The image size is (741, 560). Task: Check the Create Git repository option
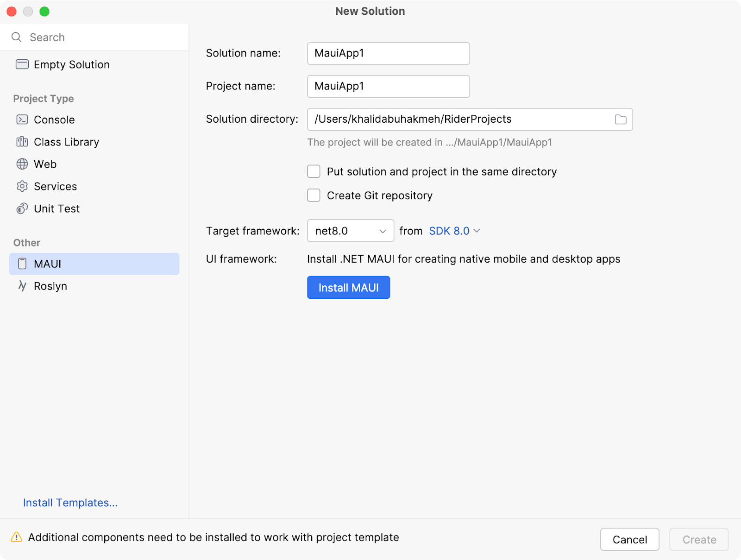(314, 195)
